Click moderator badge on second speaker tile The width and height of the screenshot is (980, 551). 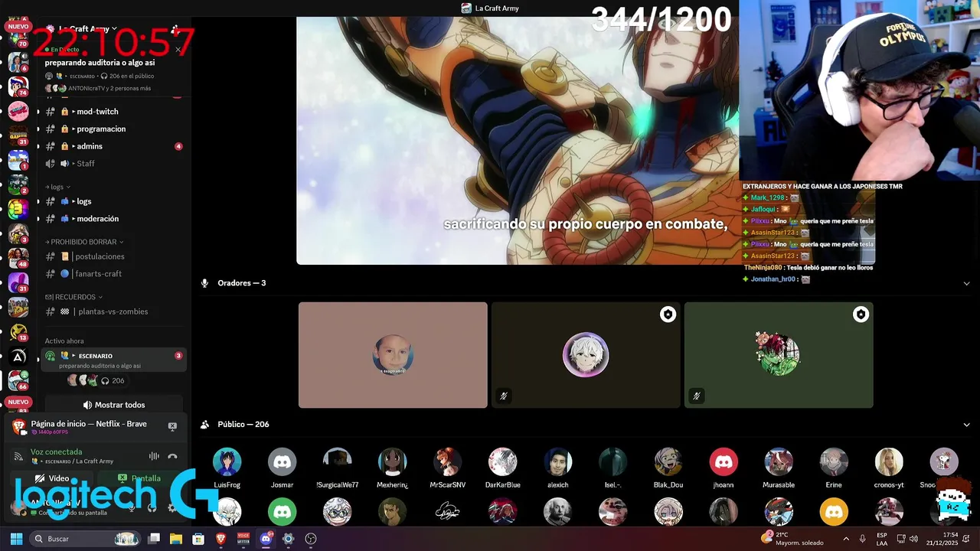point(668,315)
